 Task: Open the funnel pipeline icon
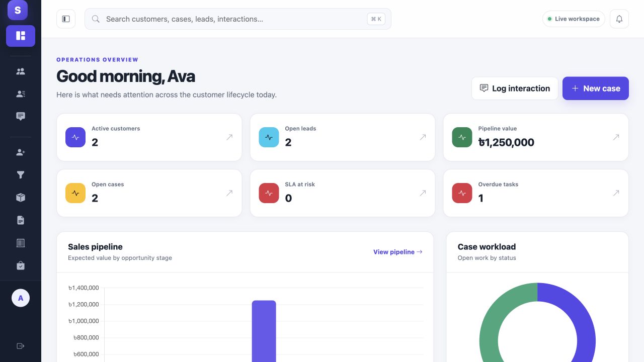(x=21, y=175)
